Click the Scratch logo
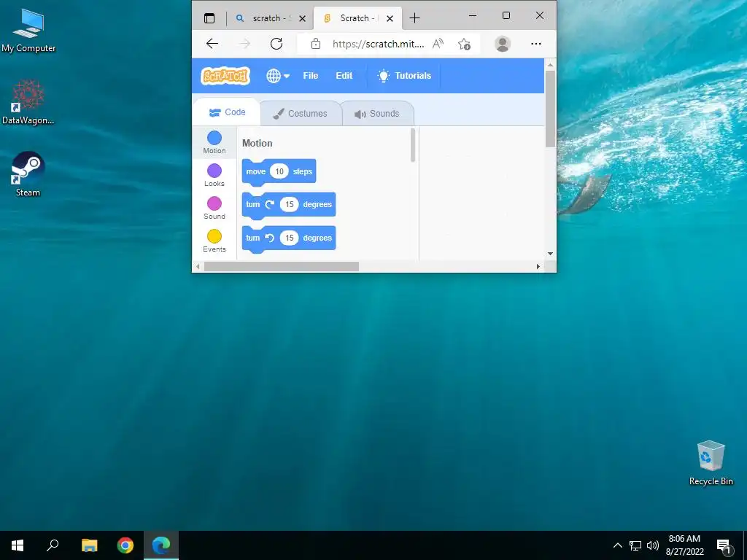Viewport: 747px width, 560px height. click(225, 76)
